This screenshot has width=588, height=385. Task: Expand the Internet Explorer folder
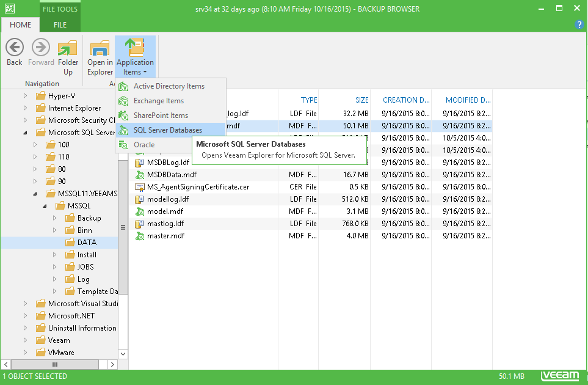point(25,108)
